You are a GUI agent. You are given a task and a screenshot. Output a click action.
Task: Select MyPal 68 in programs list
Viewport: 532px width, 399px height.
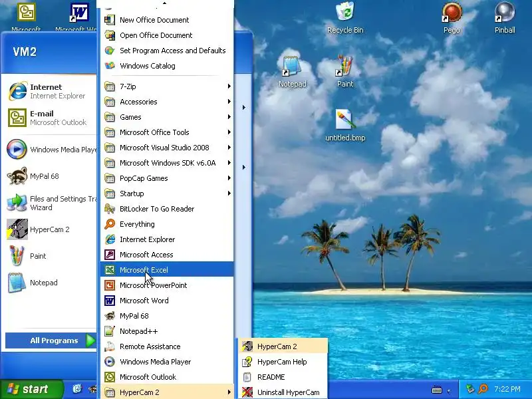coord(167,315)
